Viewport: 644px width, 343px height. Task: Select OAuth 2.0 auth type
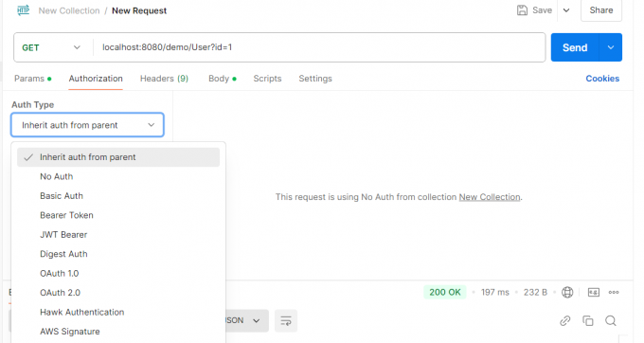(x=118, y=293)
